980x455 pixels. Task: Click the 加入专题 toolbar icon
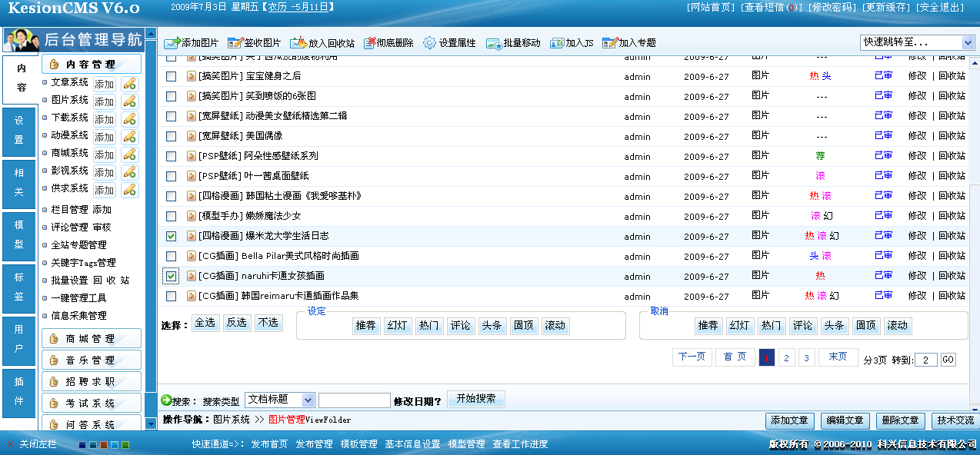pyautogui.click(x=610, y=43)
